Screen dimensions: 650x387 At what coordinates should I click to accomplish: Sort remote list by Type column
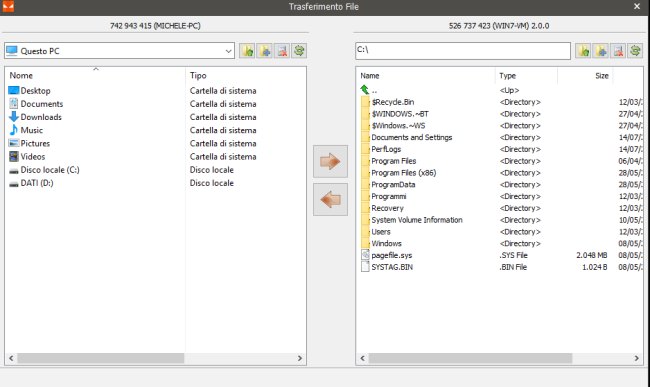point(507,75)
